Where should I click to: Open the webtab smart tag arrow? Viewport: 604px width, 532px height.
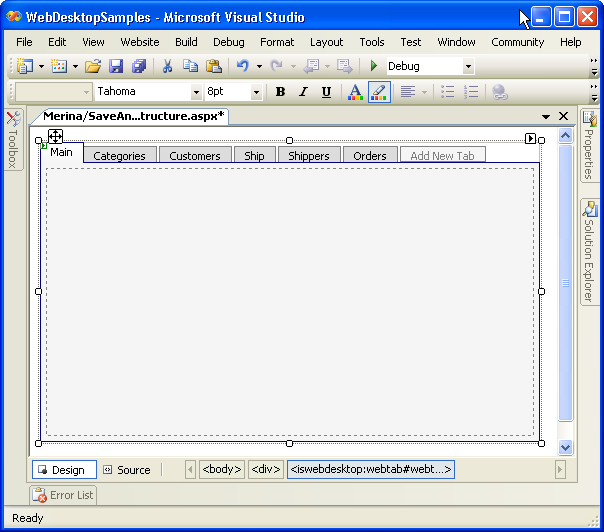pos(531,139)
